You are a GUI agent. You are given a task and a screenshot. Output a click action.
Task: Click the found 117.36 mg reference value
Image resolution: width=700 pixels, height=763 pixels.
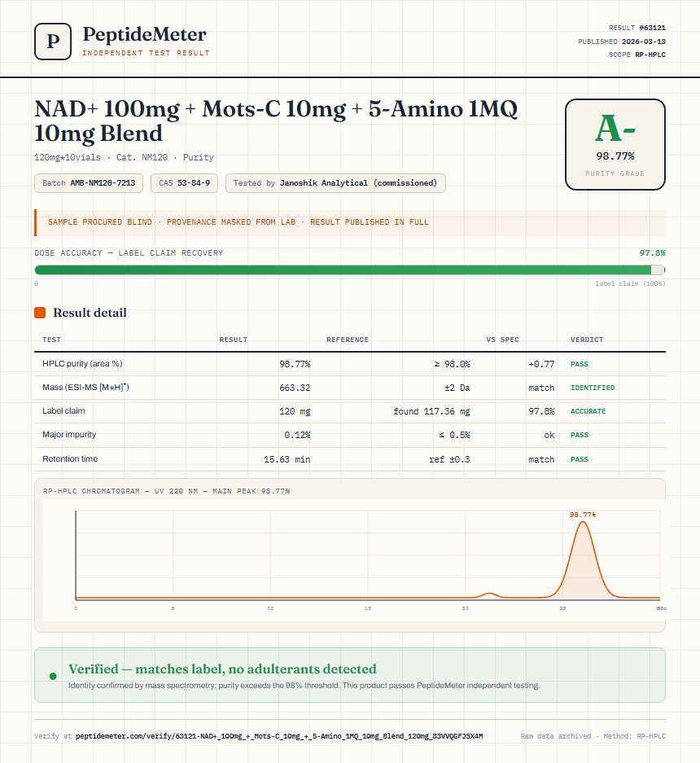[x=431, y=411]
